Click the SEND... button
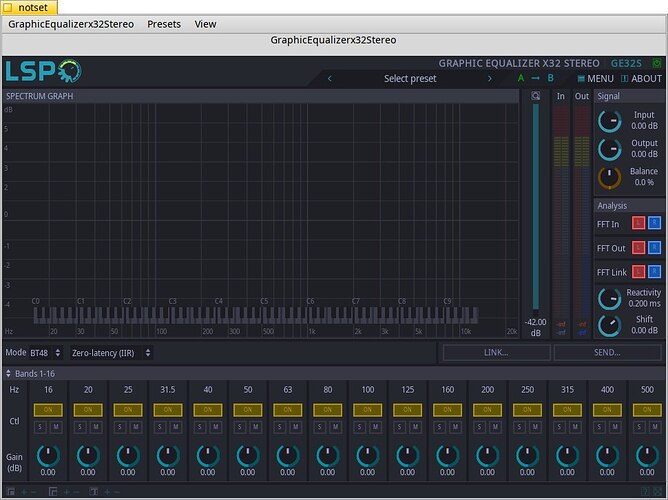Screen dimensions: 668x500 [608, 353]
